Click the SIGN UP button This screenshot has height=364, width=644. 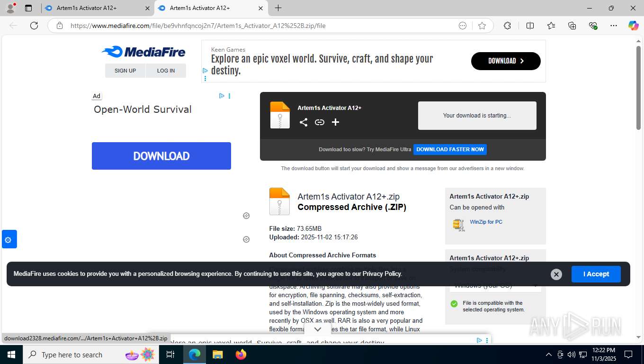point(125,71)
